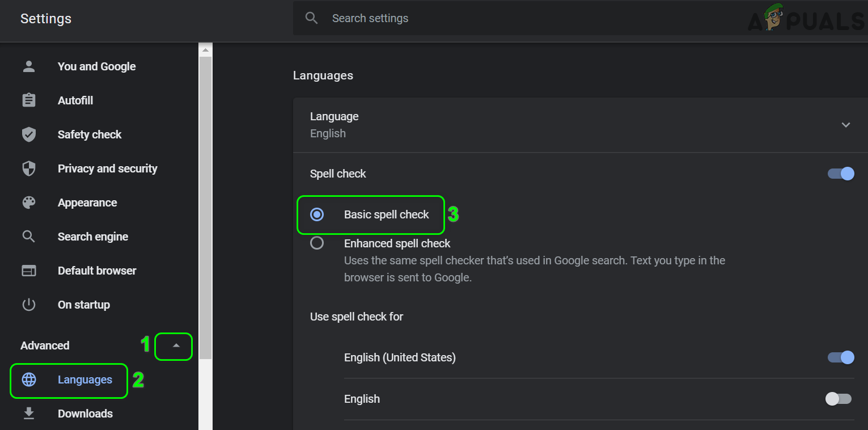Click the Appearance palette icon
Viewport: 868px width, 430px height.
29,203
